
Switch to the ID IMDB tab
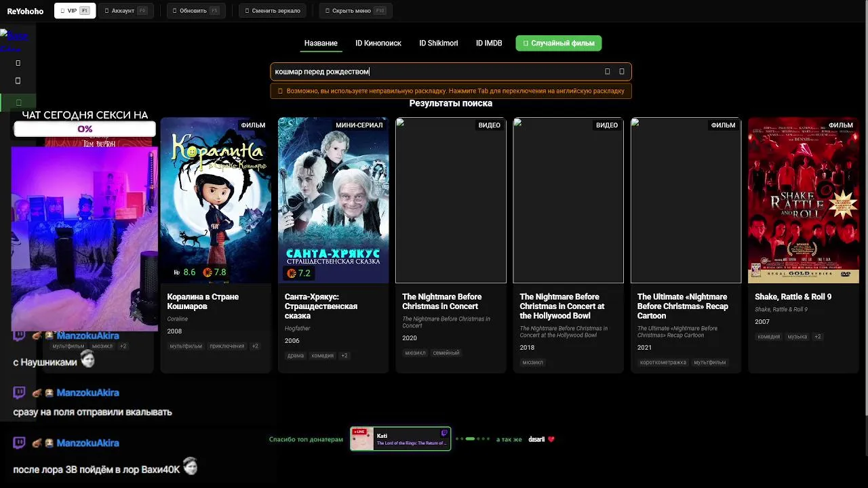pyautogui.click(x=489, y=43)
